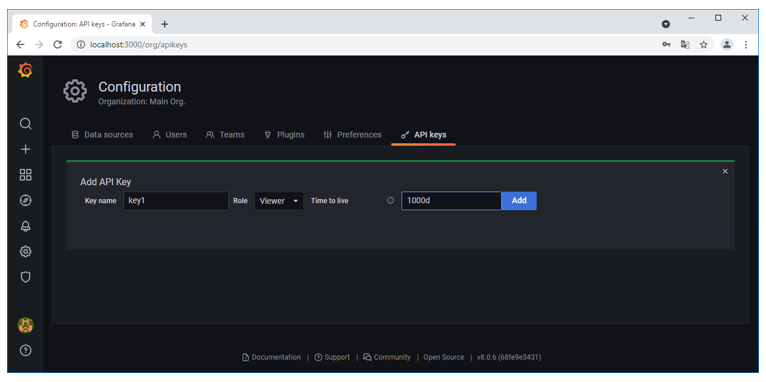Open the Explore compass icon

tap(25, 200)
